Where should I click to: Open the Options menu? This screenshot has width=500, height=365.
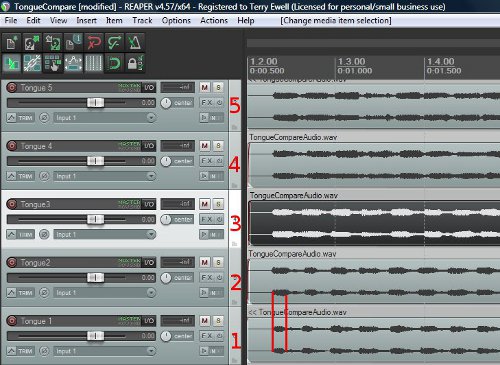coord(176,21)
